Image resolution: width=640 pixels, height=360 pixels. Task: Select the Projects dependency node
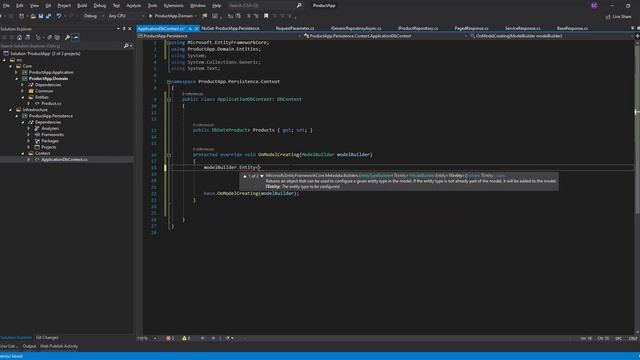(49, 147)
